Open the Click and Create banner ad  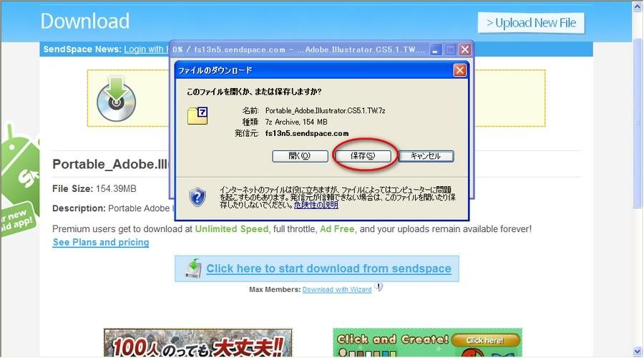pyautogui.click(x=427, y=342)
